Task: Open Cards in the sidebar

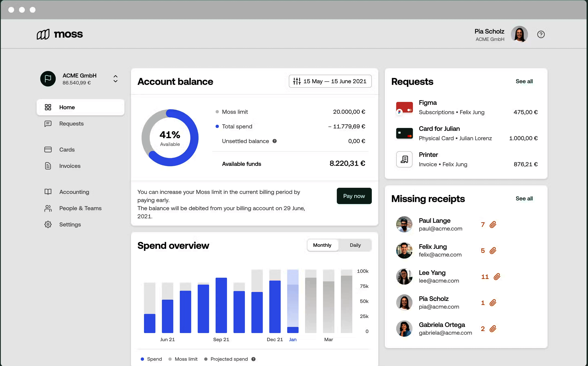Action: tap(67, 150)
